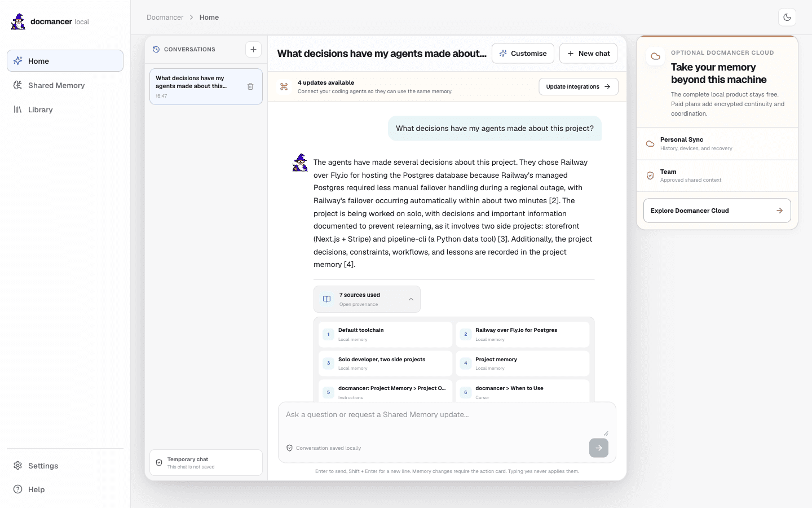This screenshot has width=812, height=508.
Task: Click Update integrations button
Action: pos(579,87)
